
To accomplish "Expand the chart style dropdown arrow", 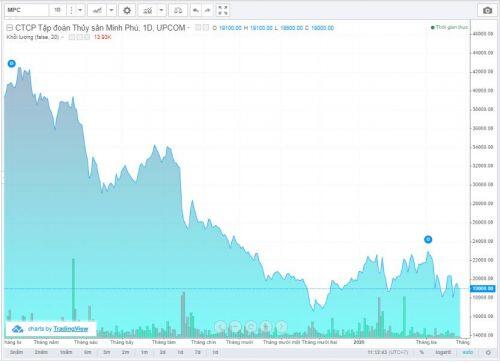I will click(111, 10).
